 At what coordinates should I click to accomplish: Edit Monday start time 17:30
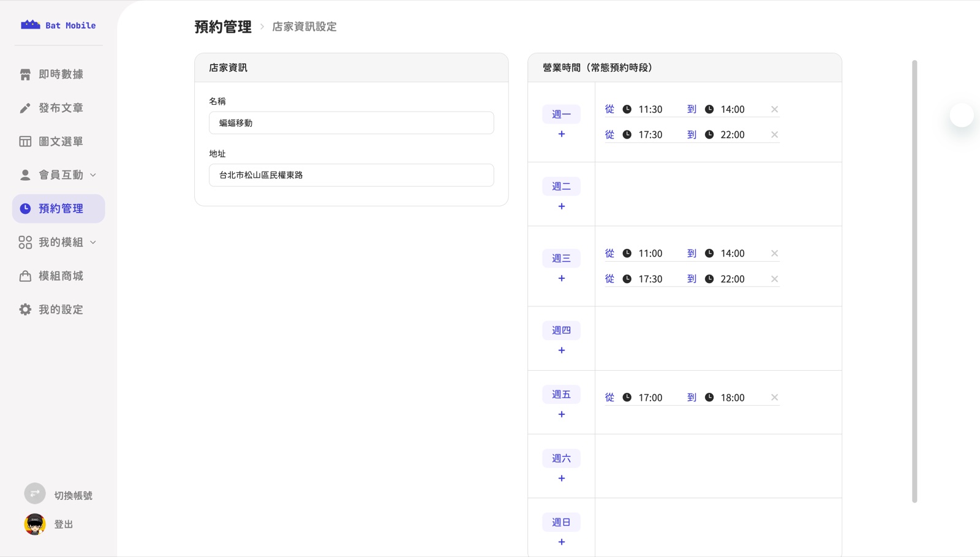click(x=650, y=135)
